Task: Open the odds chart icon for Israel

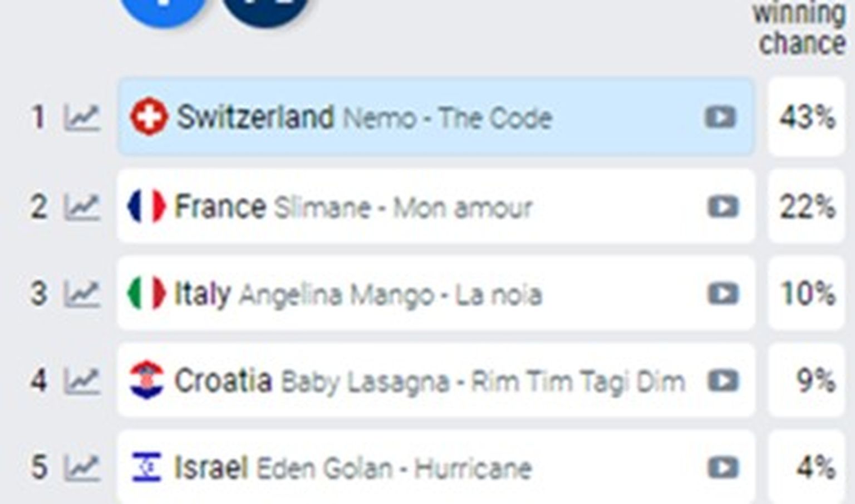Action: click(82, 468)
